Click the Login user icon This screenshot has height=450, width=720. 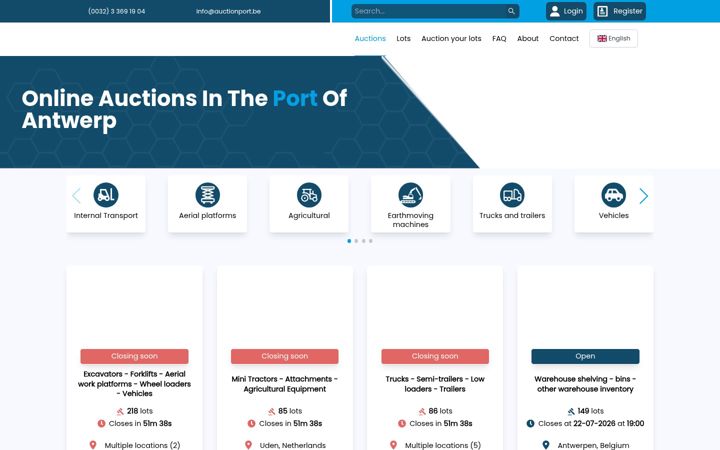coord(555,11)
